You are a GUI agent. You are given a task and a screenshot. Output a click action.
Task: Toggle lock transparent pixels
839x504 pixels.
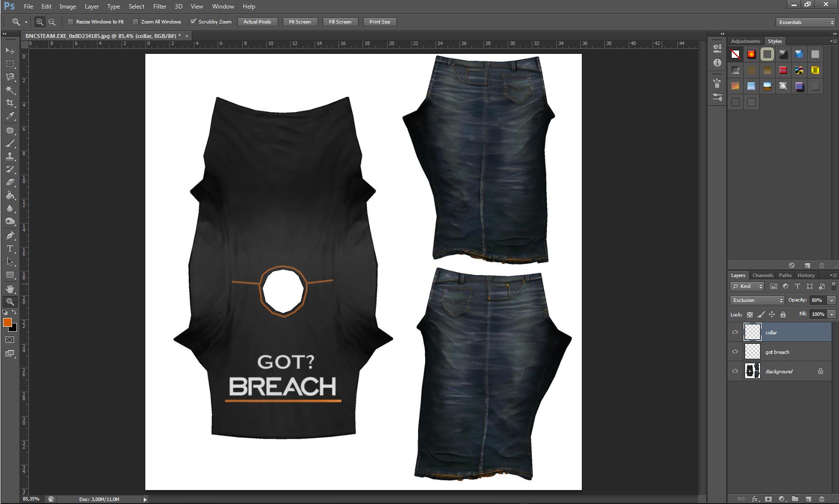click(750, 314)
